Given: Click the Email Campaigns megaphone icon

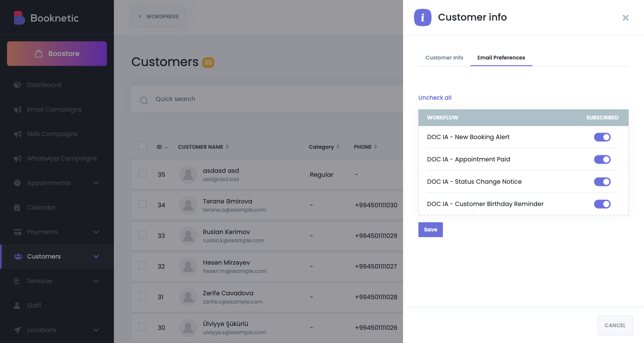Looking at the screenshot, I should (18, 109).
